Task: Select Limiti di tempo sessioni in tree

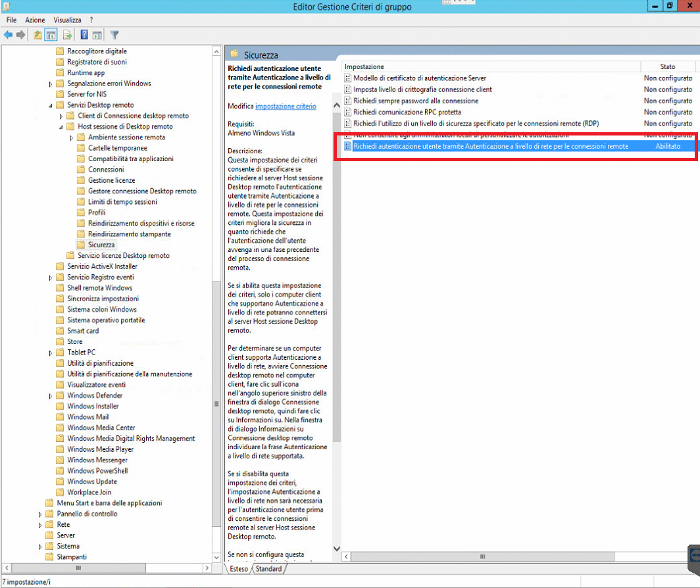Action: [123, 202]
